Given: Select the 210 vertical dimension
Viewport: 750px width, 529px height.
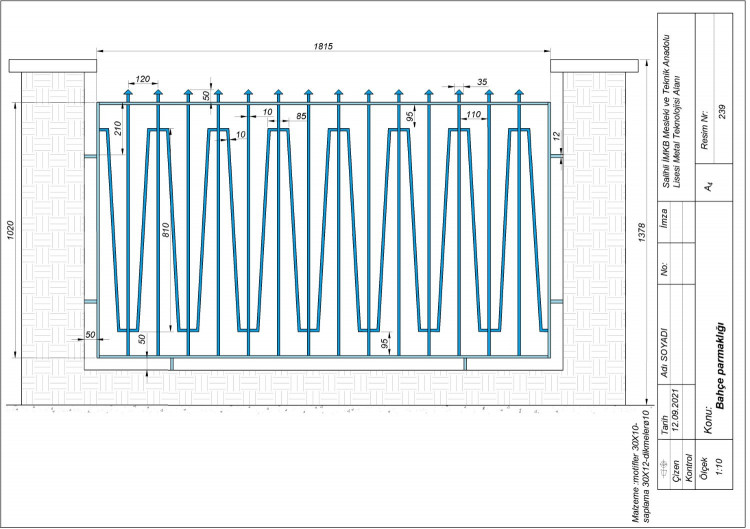Looking at the screenshot, I should click(x=117, y=127).
